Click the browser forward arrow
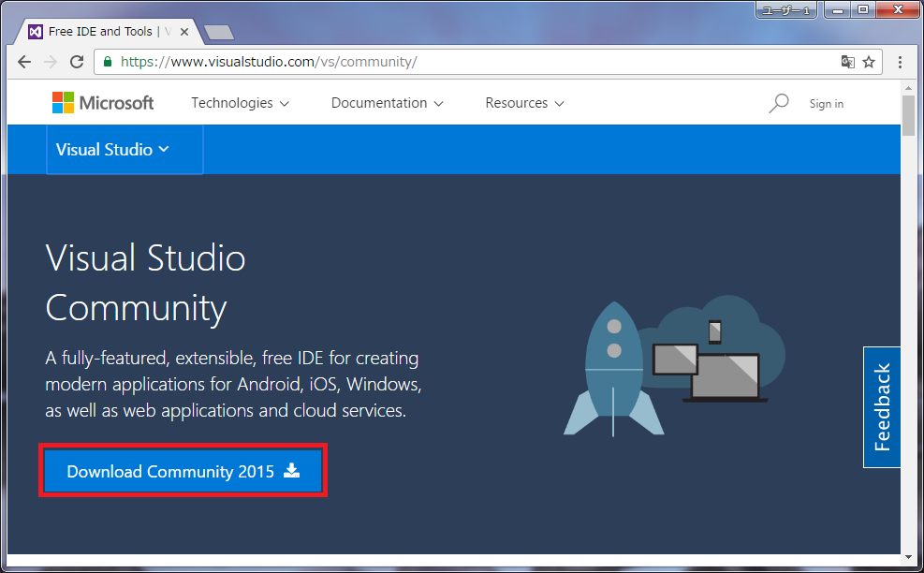The image size is (924, 573). tap(51, 62)
